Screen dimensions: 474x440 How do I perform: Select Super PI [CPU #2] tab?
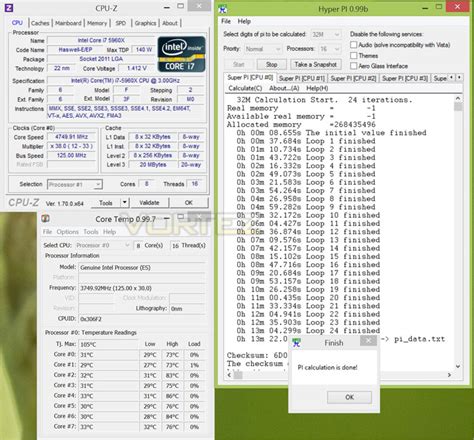tap(353, 78)
